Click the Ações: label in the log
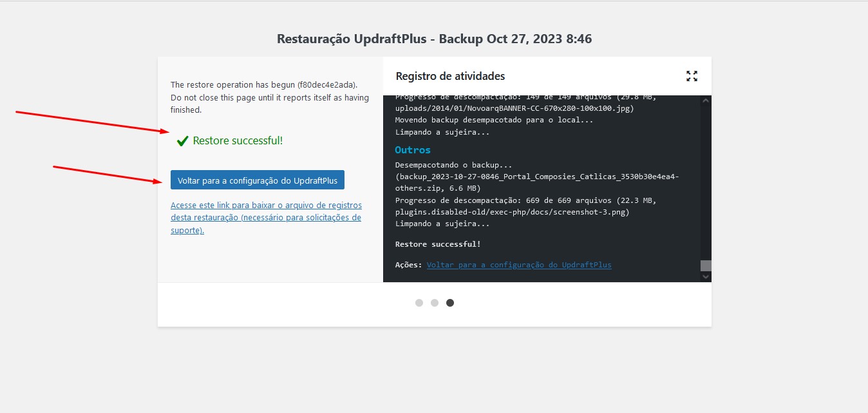This screenshot has width=868, height=413. pyautogui.click(x=409, y=265)
